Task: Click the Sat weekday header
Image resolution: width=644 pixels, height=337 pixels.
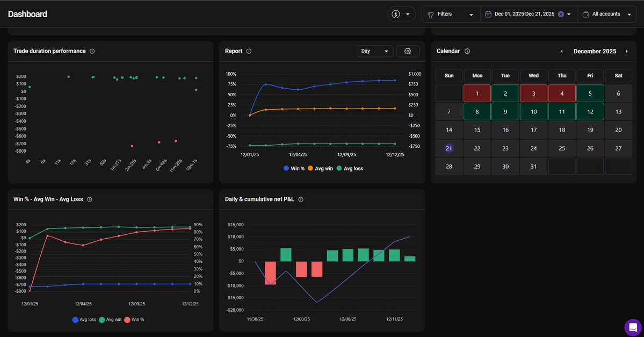Action: 619,76
